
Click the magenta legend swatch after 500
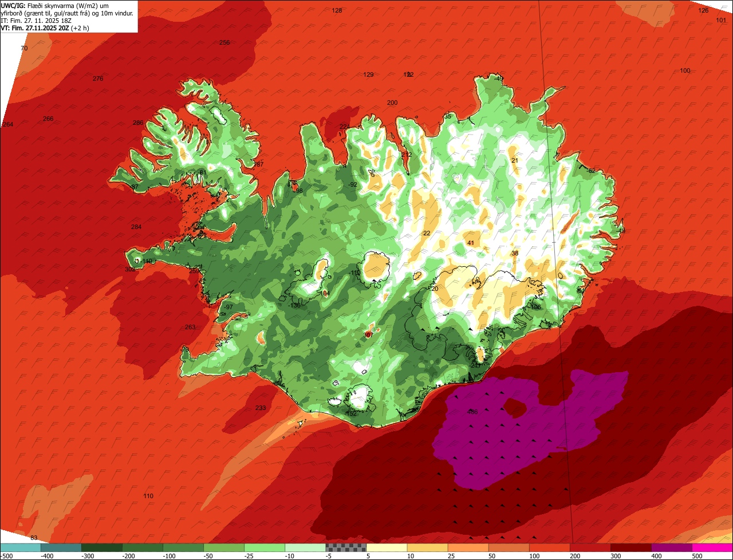point(712,547)
